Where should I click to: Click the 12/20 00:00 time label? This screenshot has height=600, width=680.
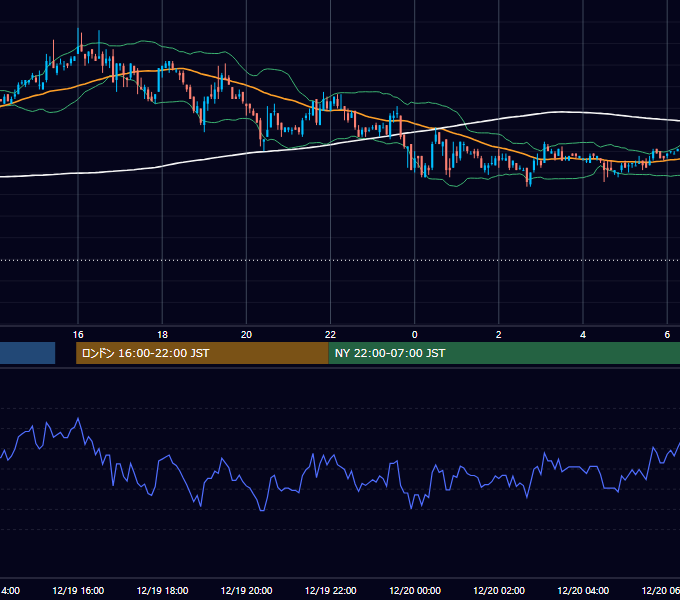click(415, 590)
